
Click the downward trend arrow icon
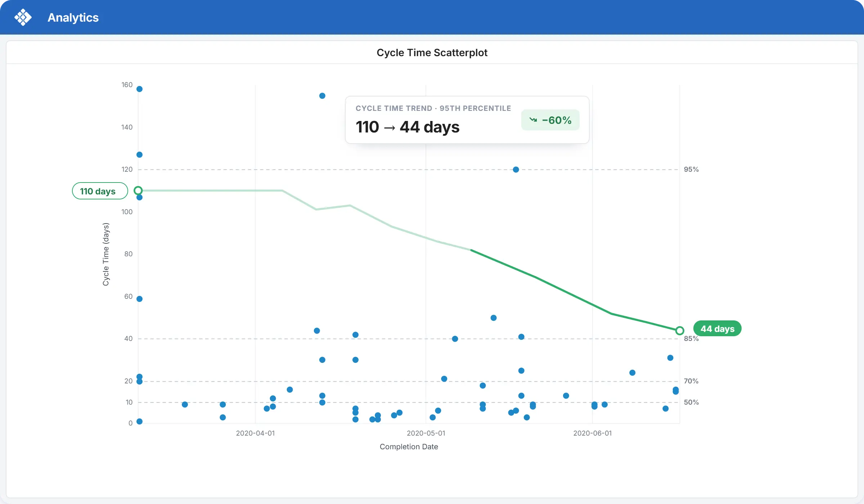click(533, 120)
